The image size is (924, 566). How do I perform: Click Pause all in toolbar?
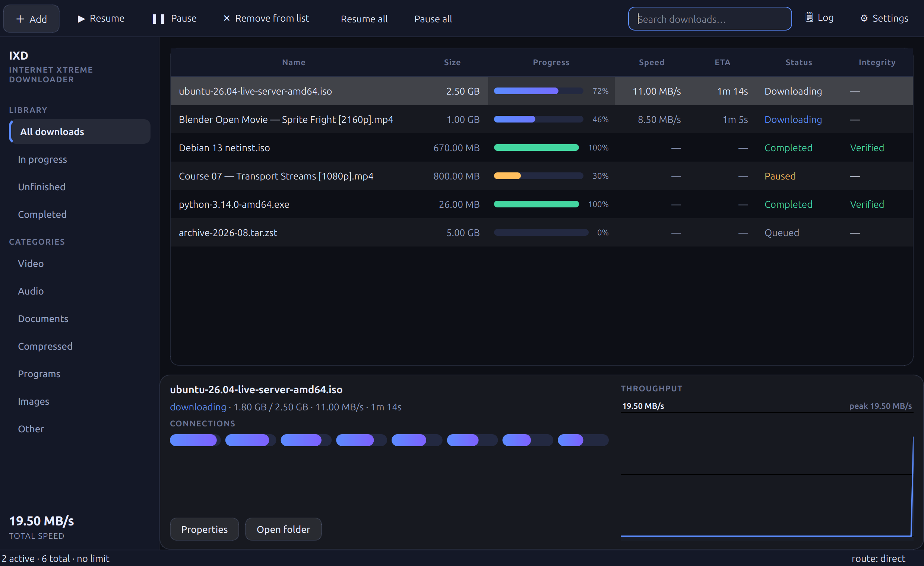tap(433, 19)
